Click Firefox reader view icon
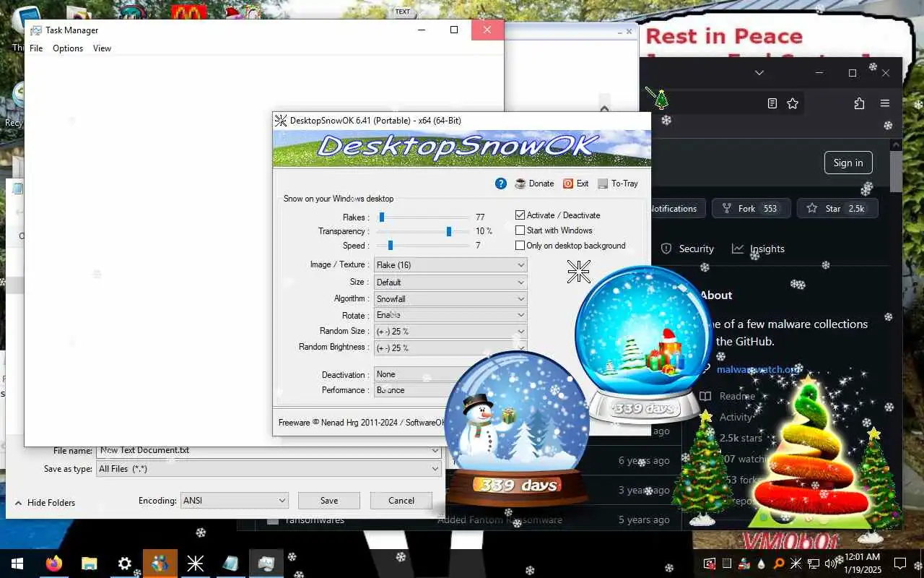Screen dimensions: 924x578 [x=772, y=103]
